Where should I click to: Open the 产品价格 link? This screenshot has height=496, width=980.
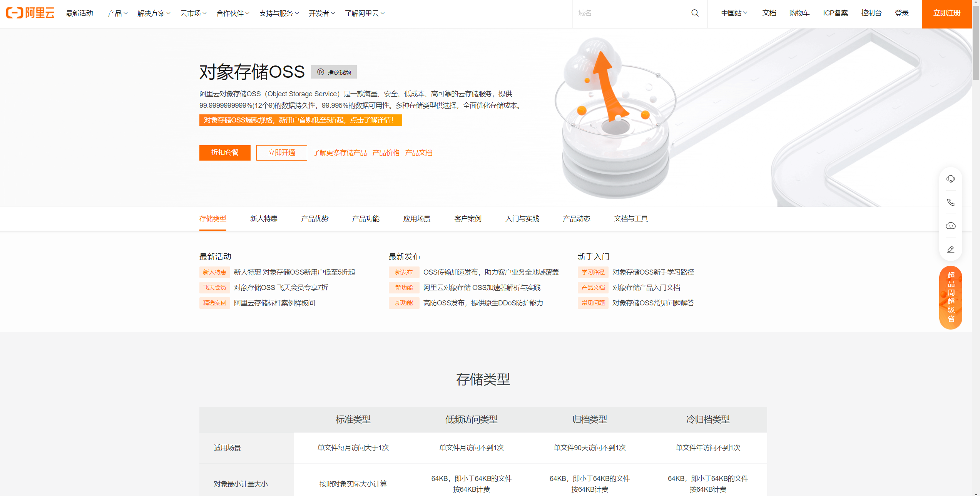pos(386,153)
